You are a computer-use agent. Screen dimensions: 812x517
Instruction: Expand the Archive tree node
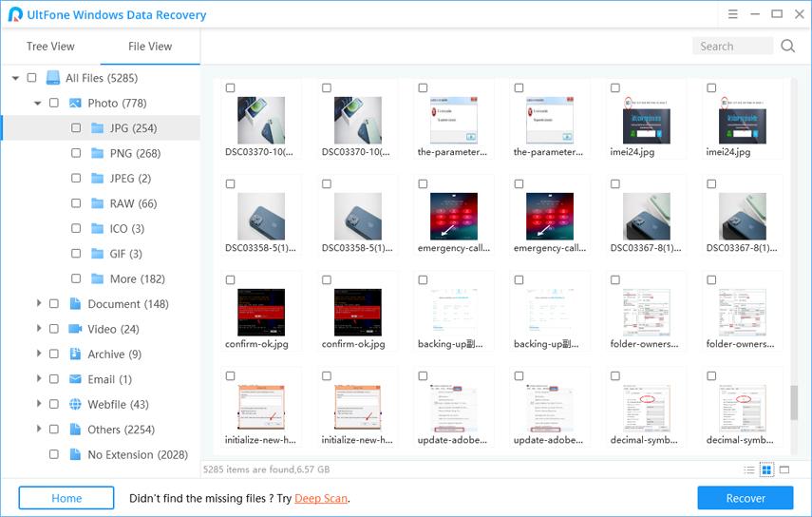point(38,354)
